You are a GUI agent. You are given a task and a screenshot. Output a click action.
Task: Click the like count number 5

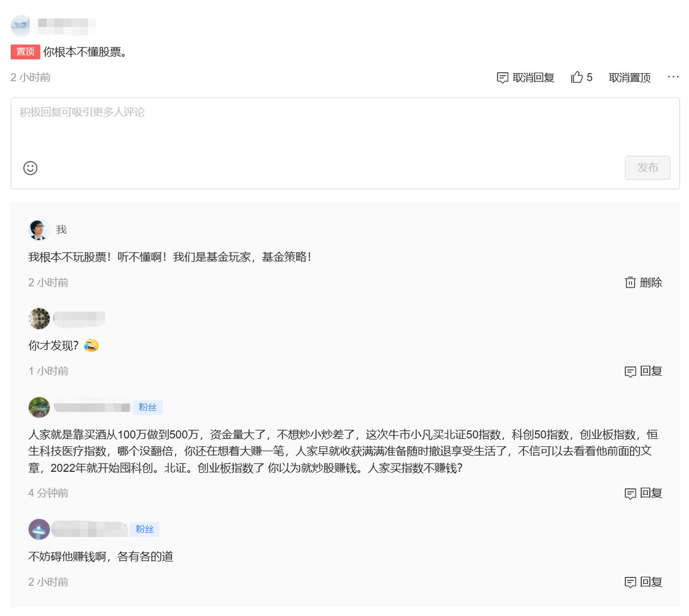pyautogui.click(x=590, y=77)
